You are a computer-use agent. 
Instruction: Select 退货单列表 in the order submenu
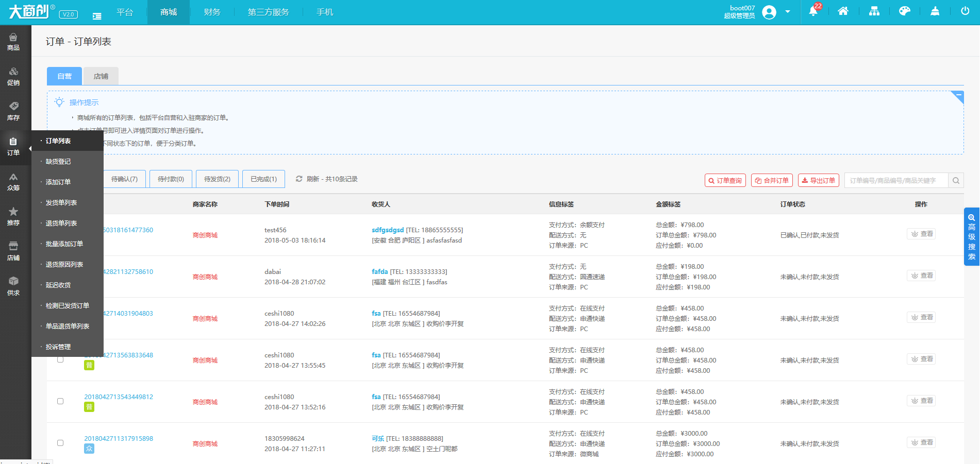(61, 223)
